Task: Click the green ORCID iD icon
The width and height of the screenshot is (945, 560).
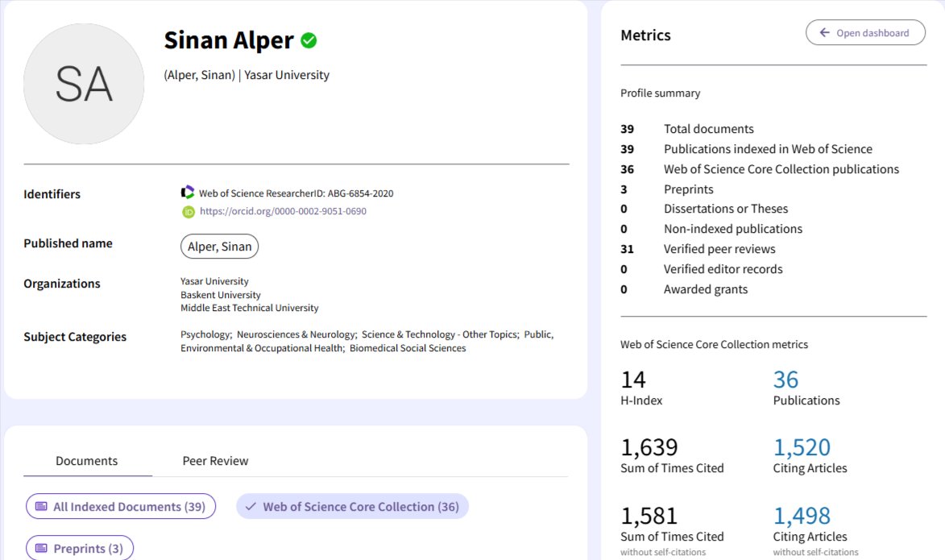Action: click(x=188, y=212)
